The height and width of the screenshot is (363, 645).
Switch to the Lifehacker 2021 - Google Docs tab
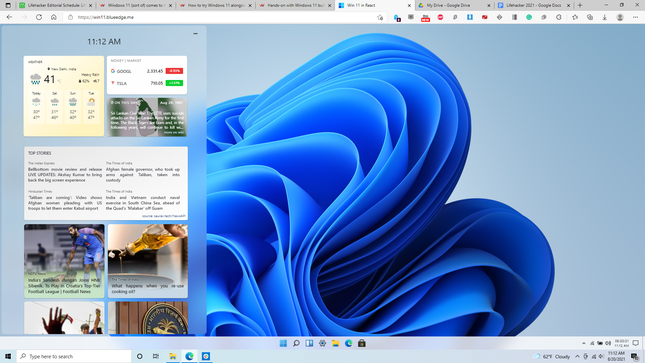[534, 5]
